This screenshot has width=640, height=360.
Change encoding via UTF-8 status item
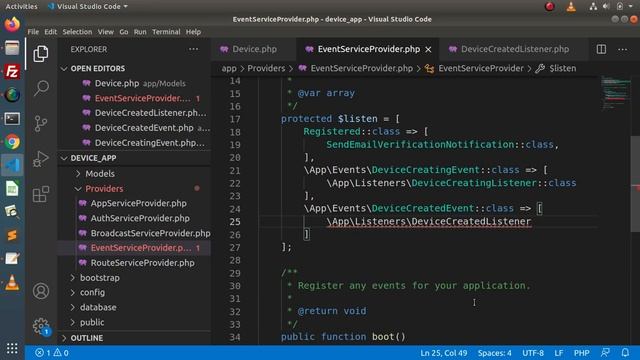(x=533, y=353)
